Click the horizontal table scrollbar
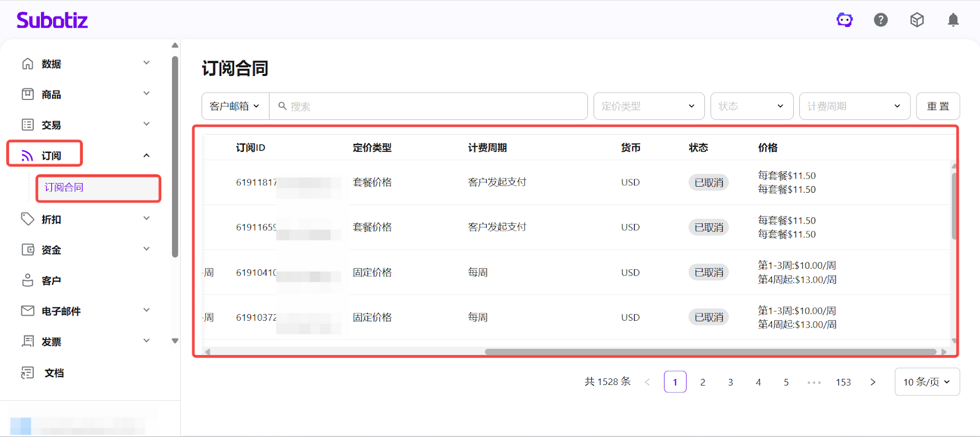Image resolution: width=980 pixels, height=437 pixels. 710,352
